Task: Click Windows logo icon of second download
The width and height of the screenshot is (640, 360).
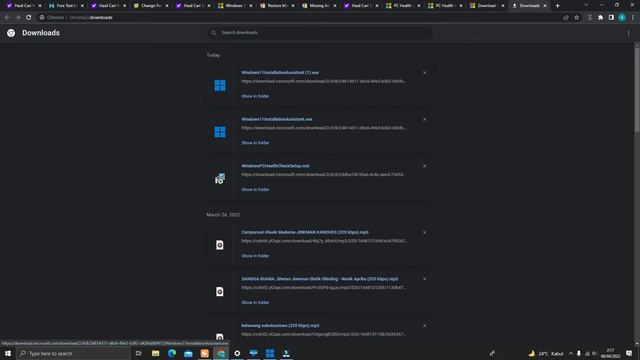Action: (220, 132)
